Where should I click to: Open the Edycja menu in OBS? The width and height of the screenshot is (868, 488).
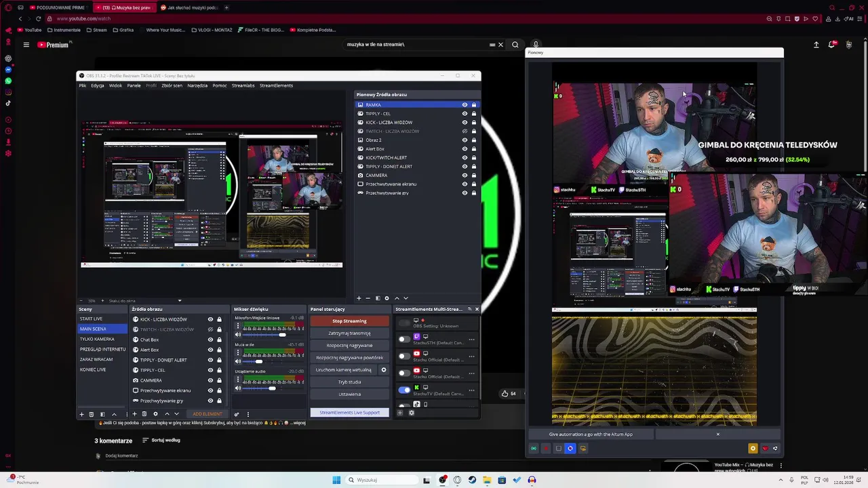pos(98,85)
